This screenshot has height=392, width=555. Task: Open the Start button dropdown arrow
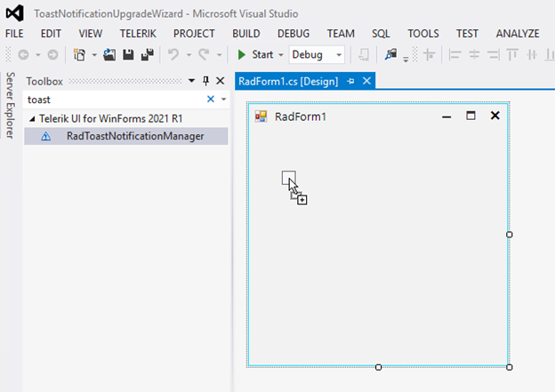tap(281, 55)
